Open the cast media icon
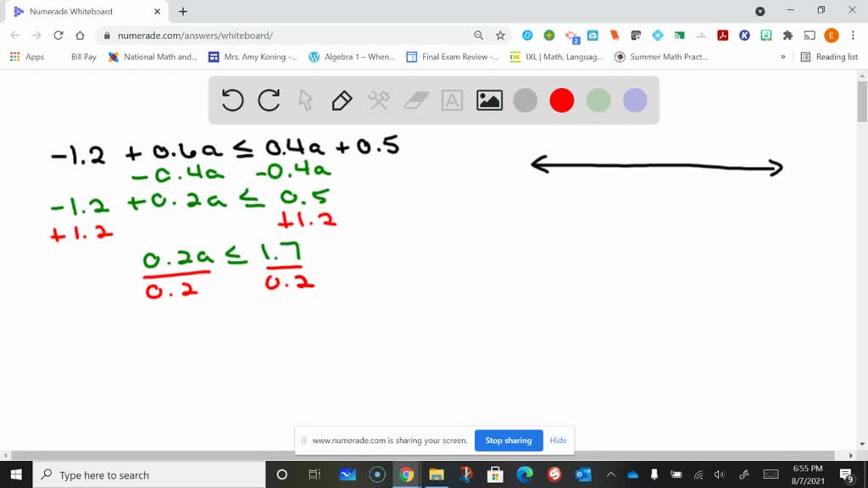This screenshot has width=868, height=488. tap(810, 36)
